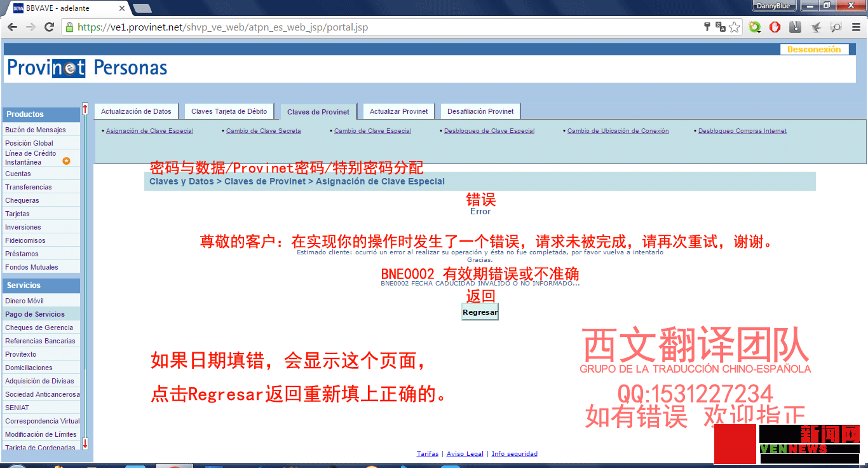Image resolution: width=868 pixels, height=468 pixels.
Task: Select the Claves de Provinet tab
Action: [x=318, y=112]
